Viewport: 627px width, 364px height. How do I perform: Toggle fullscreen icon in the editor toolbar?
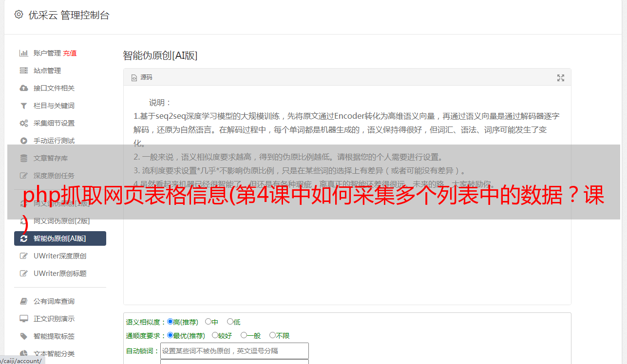[x=560, y=78]
